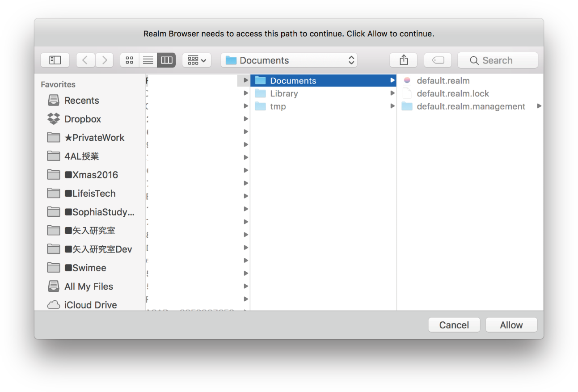Image resolution: width=578 pixels, height=392 pixels.
Task: Switch to icon grid view
Action: (130, 60)
